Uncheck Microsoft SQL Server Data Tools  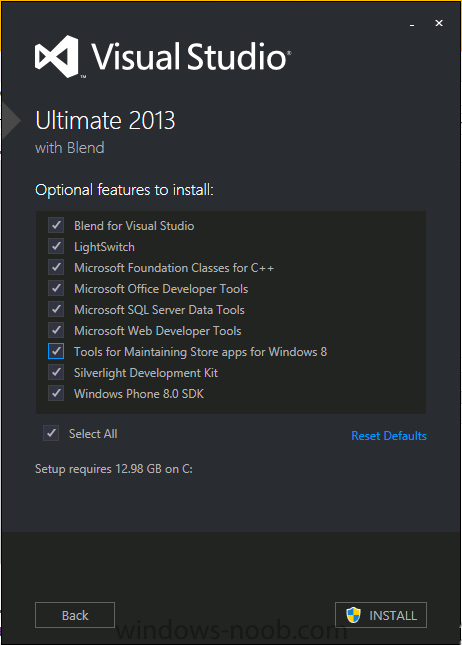coord(56,309)
